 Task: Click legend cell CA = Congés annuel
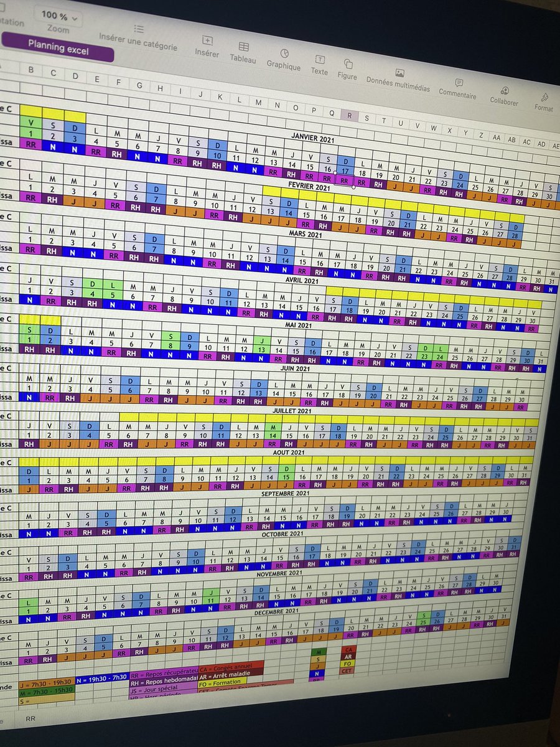pos(231,667)
